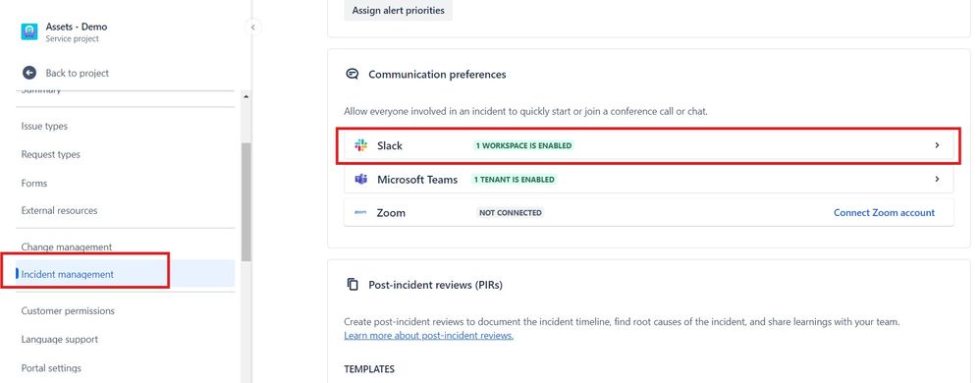Click the NOT CONNECTED status badge
This screenshot has width=980, height=383.
[510, 212]
